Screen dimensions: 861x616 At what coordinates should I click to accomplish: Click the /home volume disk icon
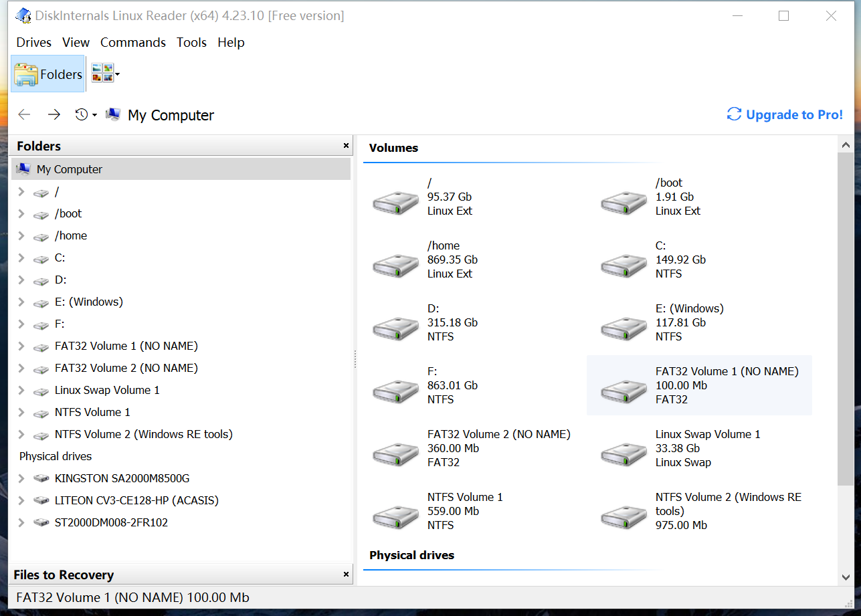click(395, 266)
